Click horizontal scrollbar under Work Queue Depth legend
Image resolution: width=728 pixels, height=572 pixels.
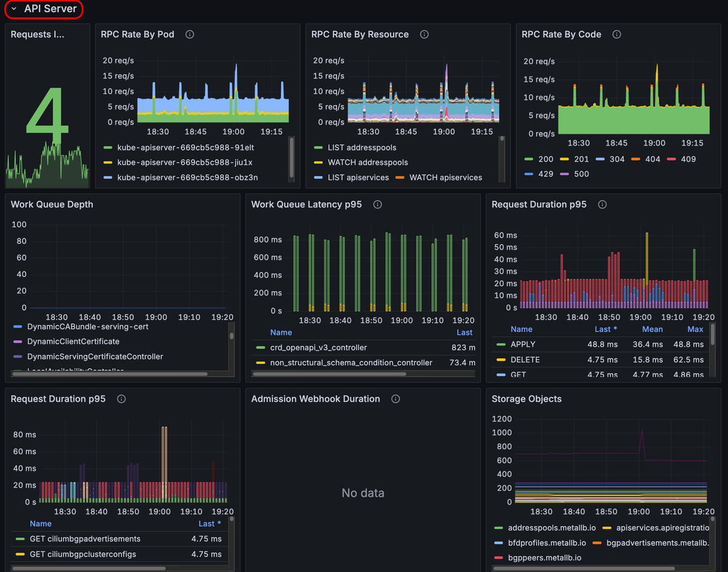[x=109, y=374]
